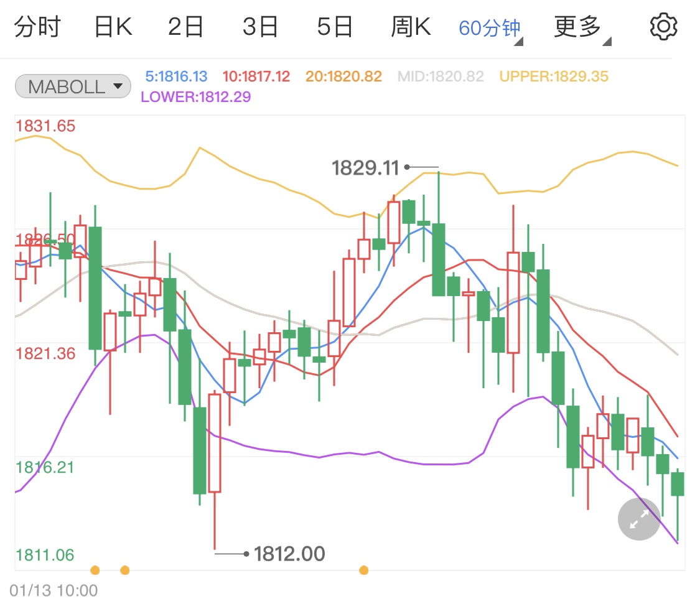
Task: Switch to the 2日 view
Action: click(x=186, y=27)
